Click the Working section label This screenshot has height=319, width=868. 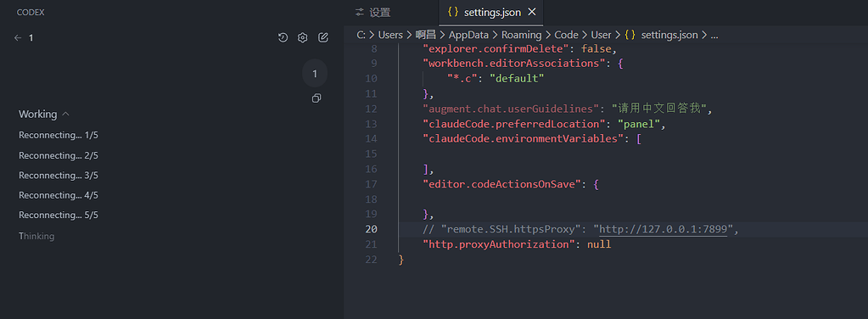[37, 114]
